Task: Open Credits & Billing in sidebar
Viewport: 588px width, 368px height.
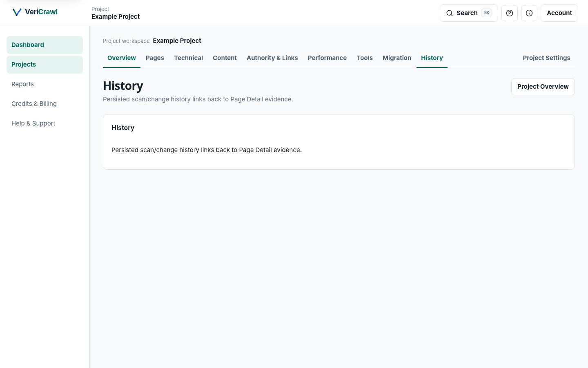Action: tap(45, 104)
